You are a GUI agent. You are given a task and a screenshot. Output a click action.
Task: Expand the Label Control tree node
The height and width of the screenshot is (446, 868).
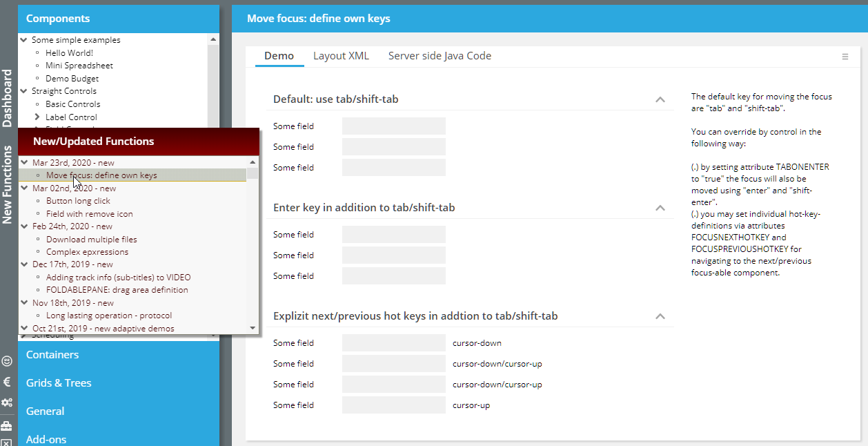click(37, 117)
